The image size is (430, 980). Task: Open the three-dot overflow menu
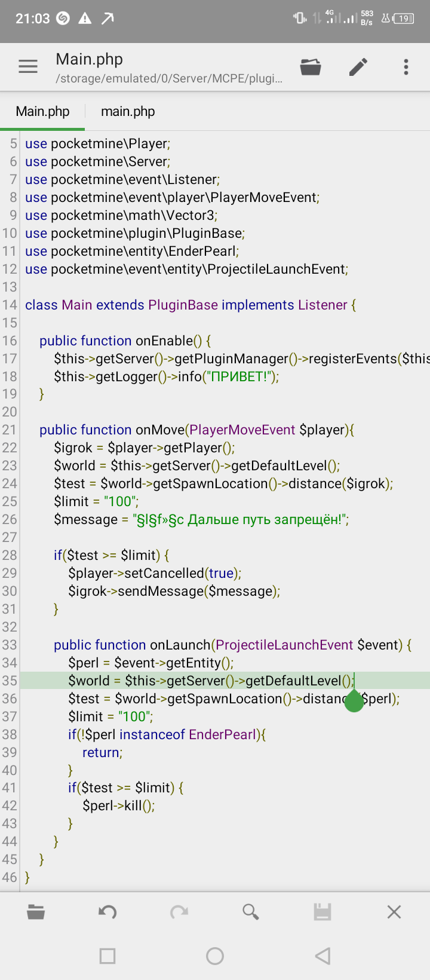pos(406,67)
